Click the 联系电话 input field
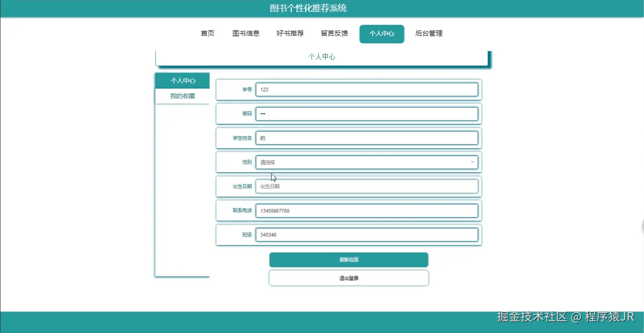 (367, 211)
